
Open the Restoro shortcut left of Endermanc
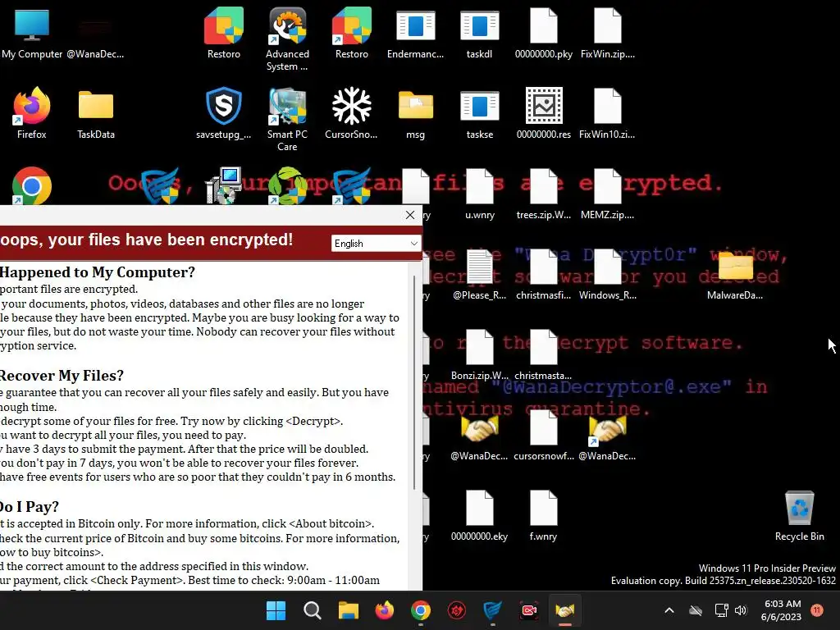(x=351, y=34)
